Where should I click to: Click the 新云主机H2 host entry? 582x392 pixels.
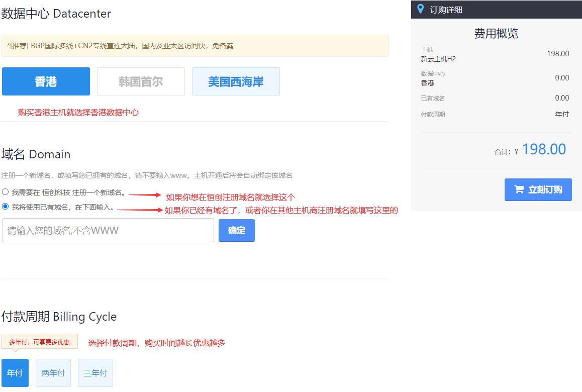[x=438, y=59]
